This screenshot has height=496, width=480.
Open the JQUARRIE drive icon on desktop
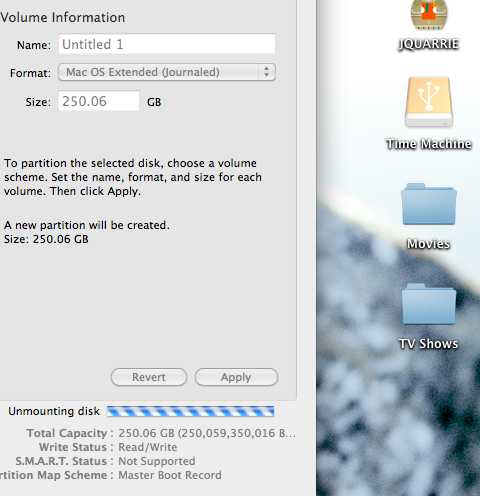(428, 15)
